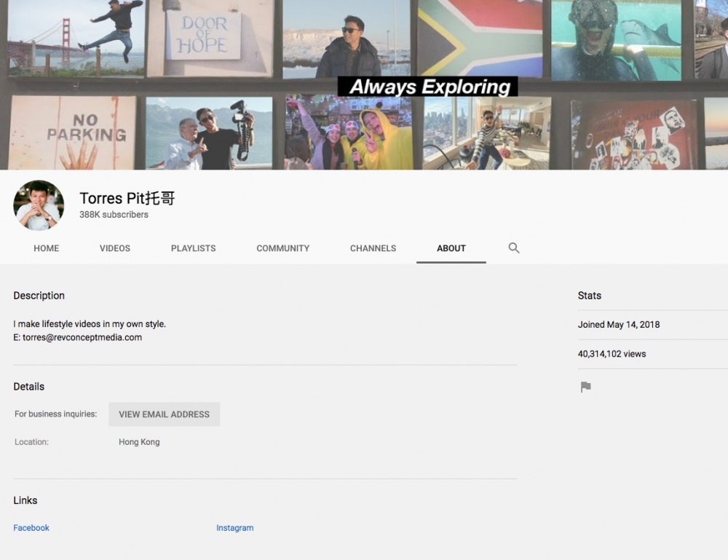728x560 pixels.
Task: Open the Home tab
Action: pos(47,248)
